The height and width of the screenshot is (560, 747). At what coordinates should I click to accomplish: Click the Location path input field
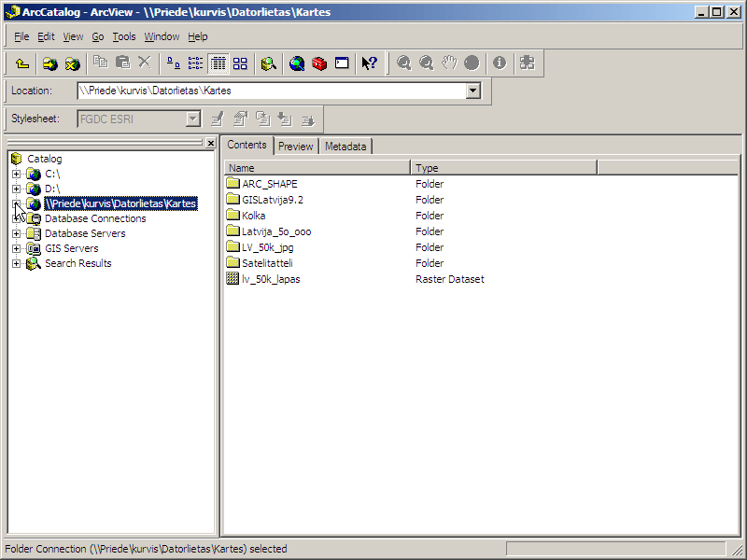(x=272, y=91)
